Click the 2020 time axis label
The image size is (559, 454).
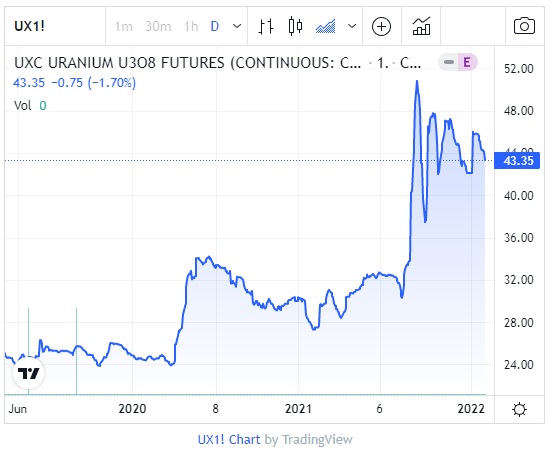(x=132, y=409)
